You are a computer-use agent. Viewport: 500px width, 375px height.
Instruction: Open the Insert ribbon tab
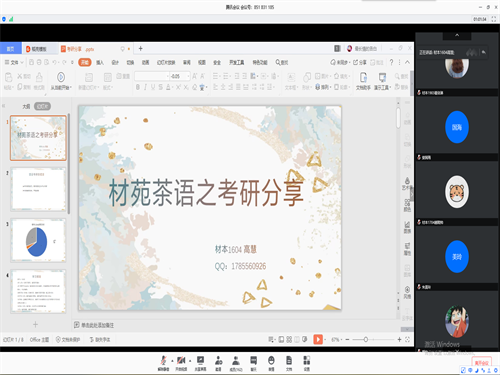(100, 62)
